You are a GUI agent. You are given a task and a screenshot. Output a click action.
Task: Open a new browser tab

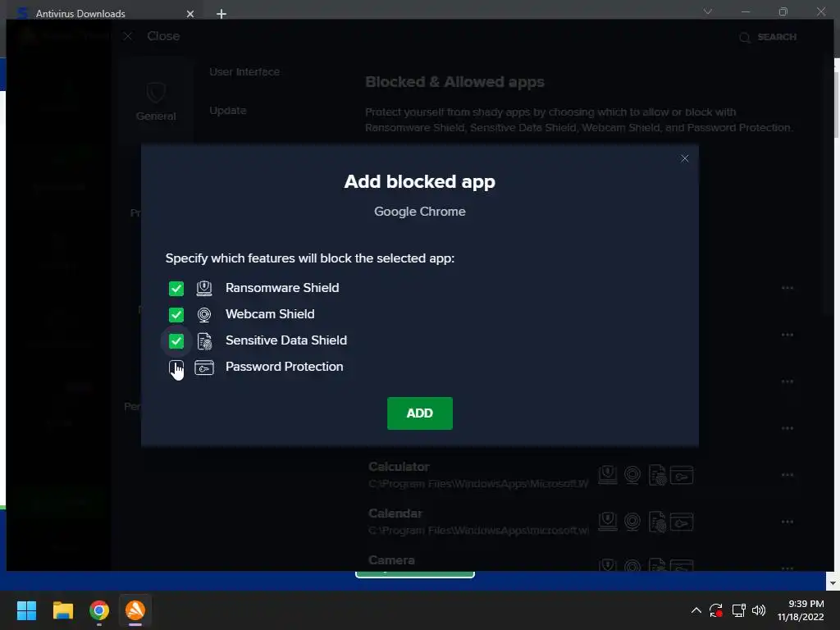point(221,14)
